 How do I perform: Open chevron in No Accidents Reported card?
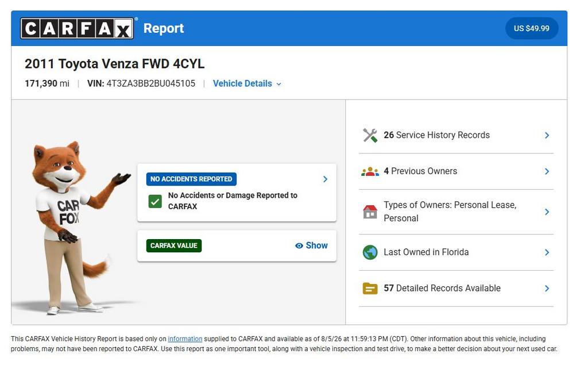pyautogui.click(x=325, y=179)
